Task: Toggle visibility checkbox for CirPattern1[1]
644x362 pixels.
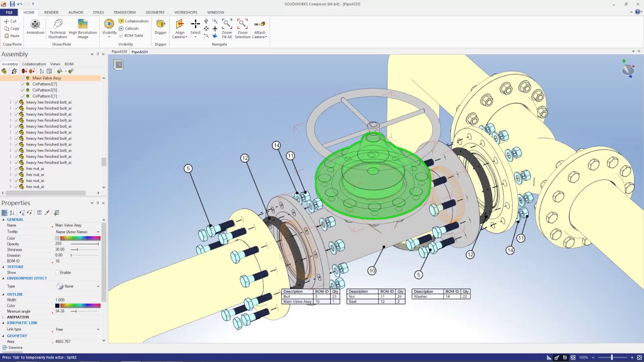Action: tap(22, 96)
